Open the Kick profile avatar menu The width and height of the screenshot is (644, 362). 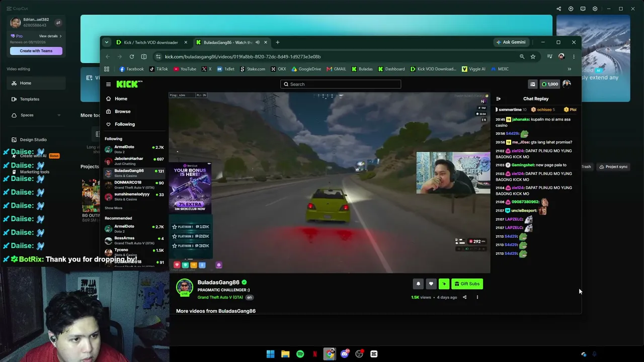[567, 84]
